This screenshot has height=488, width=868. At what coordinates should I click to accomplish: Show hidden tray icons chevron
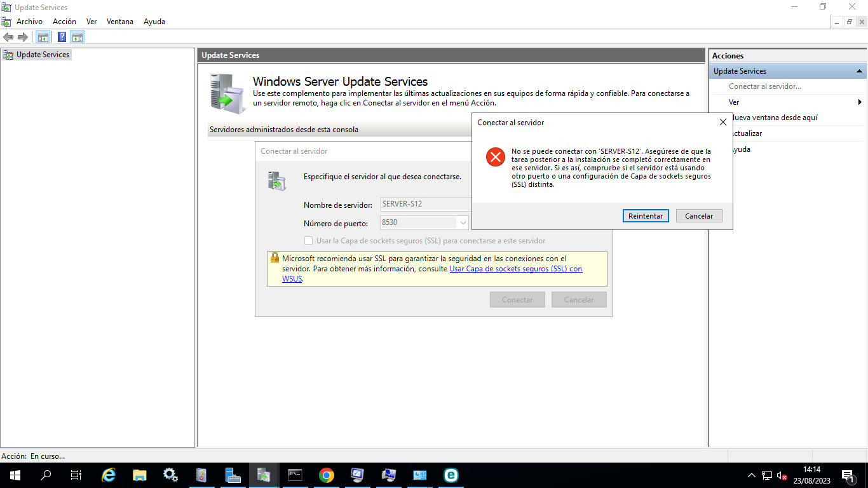coord(751,475)
